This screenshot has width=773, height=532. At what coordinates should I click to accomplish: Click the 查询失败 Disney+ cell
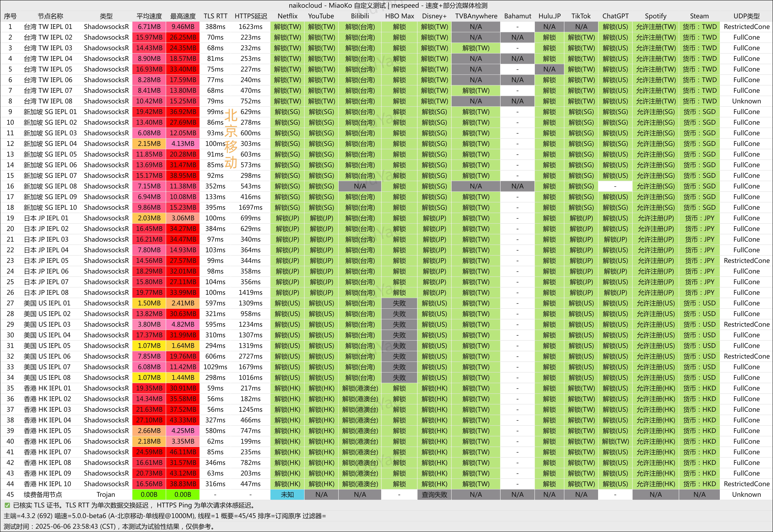point(434,495)
